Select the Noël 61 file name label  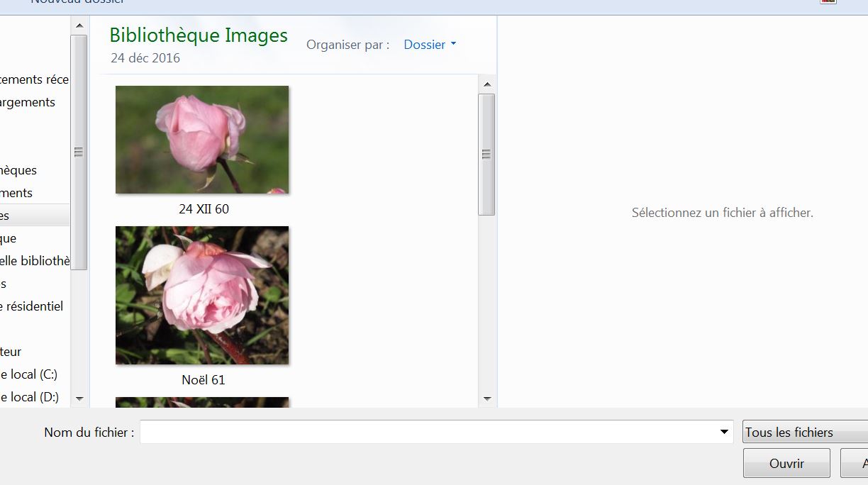(203, 380)
